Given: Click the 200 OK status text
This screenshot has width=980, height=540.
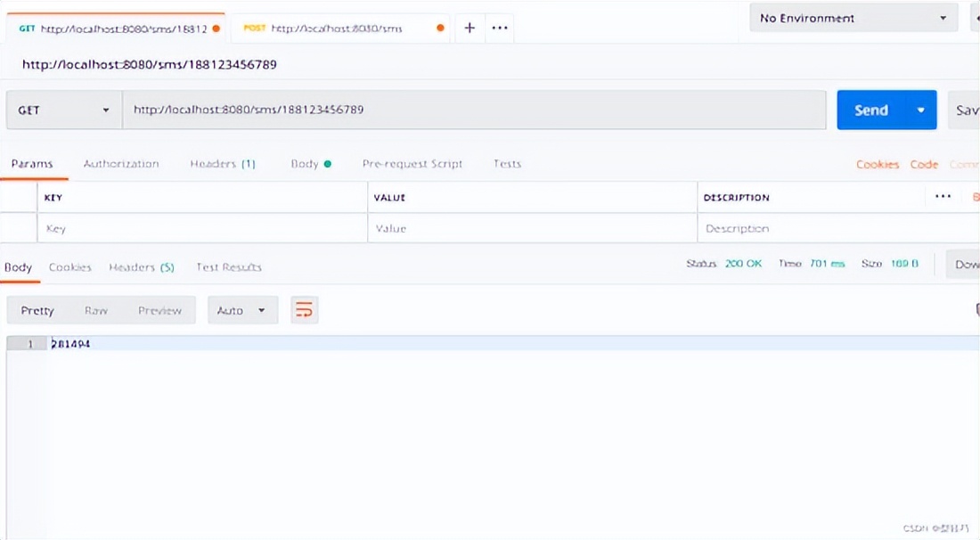Looking at the screenshot, I should click(x=744, y=263).
